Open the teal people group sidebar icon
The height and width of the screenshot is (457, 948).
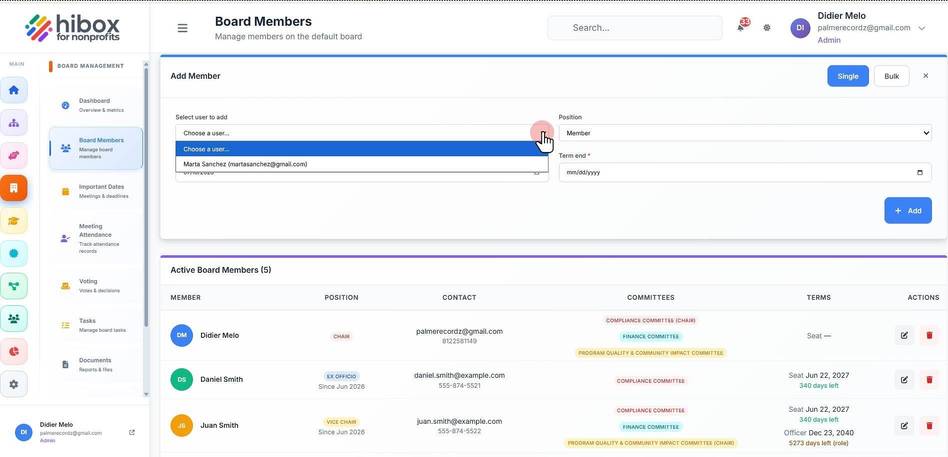(x=14, y=319)
